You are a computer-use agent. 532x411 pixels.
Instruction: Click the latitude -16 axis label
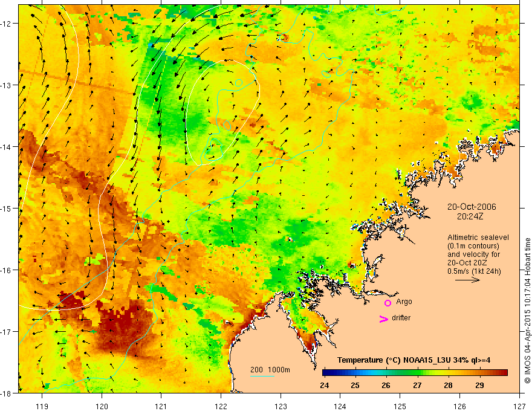tap(7, 270)
